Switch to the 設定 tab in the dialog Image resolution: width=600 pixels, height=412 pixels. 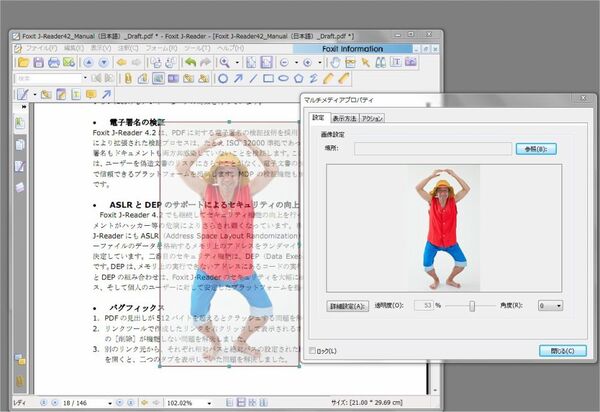point(318,117)
